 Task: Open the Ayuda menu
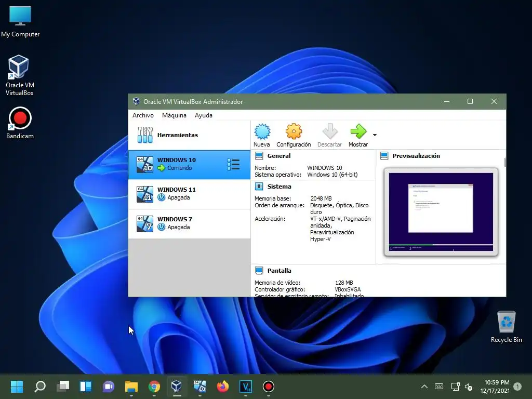pos(204,115)
